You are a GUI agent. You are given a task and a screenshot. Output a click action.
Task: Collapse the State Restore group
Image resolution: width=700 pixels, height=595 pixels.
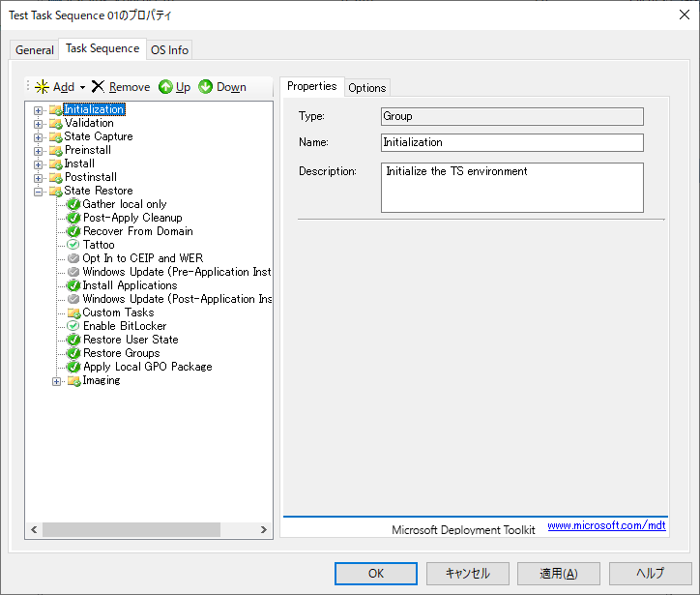[39, 192]
